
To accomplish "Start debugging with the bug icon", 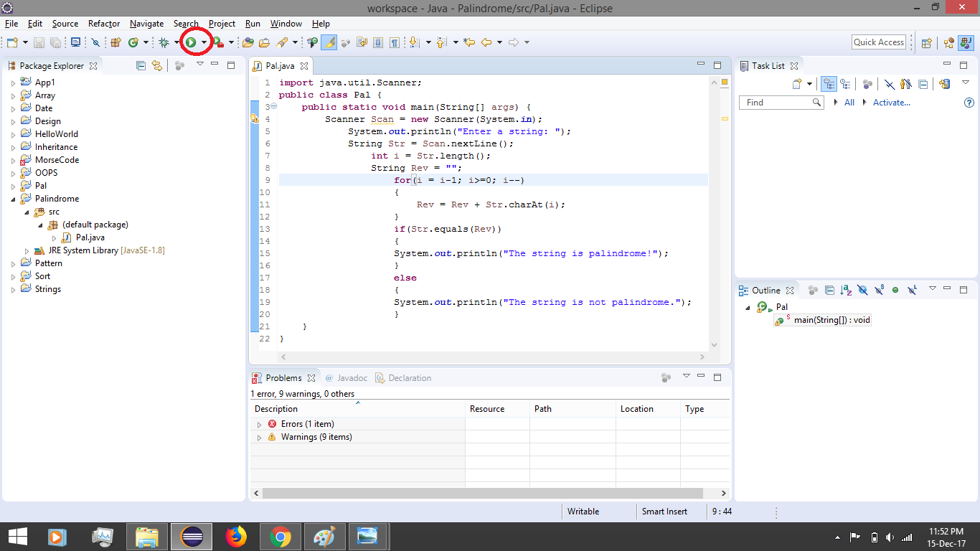I will click(x=164, y=42).
